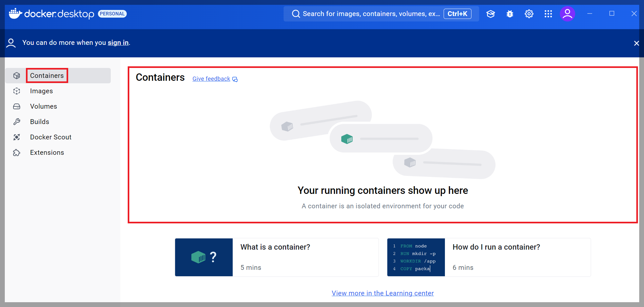
Task: Click the Ctrl+K shortcut badge
Action: pyautogui.click(x=457, y=14)
